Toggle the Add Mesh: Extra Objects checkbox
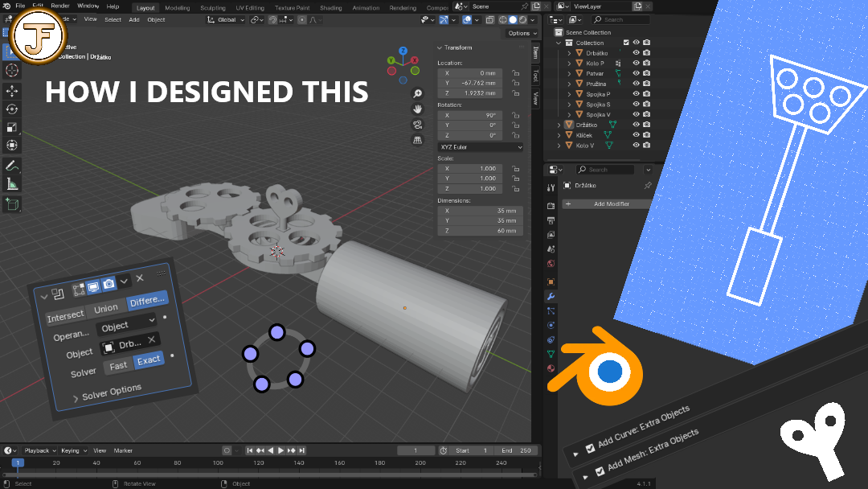This screenshot has width=868, height=489. point(600,471)
